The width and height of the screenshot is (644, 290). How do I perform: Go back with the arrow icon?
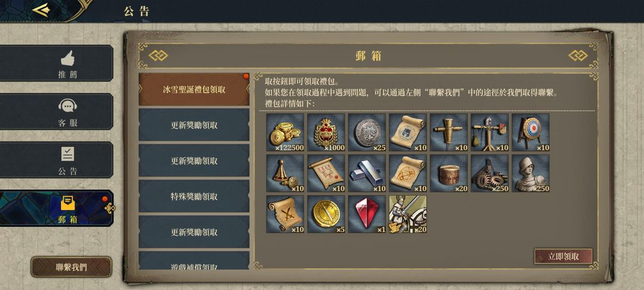point(41,10)
